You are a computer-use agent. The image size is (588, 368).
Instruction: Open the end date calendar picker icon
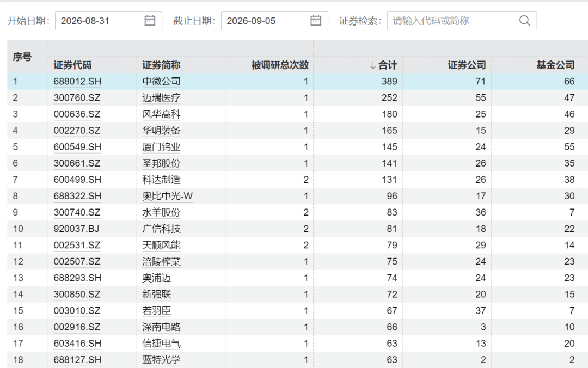pos(316,21)
